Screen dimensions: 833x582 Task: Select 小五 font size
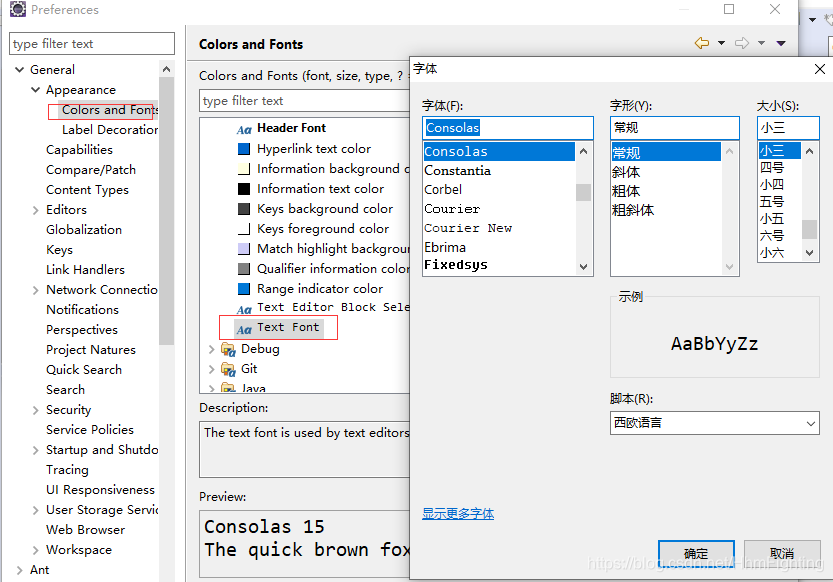[x=772, y=219]
